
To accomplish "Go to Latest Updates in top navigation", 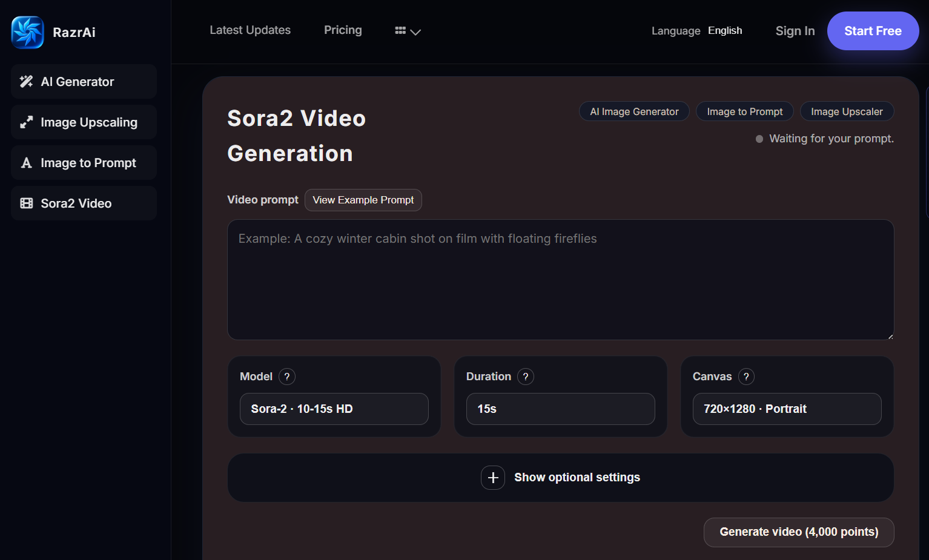I will (250, 30).
